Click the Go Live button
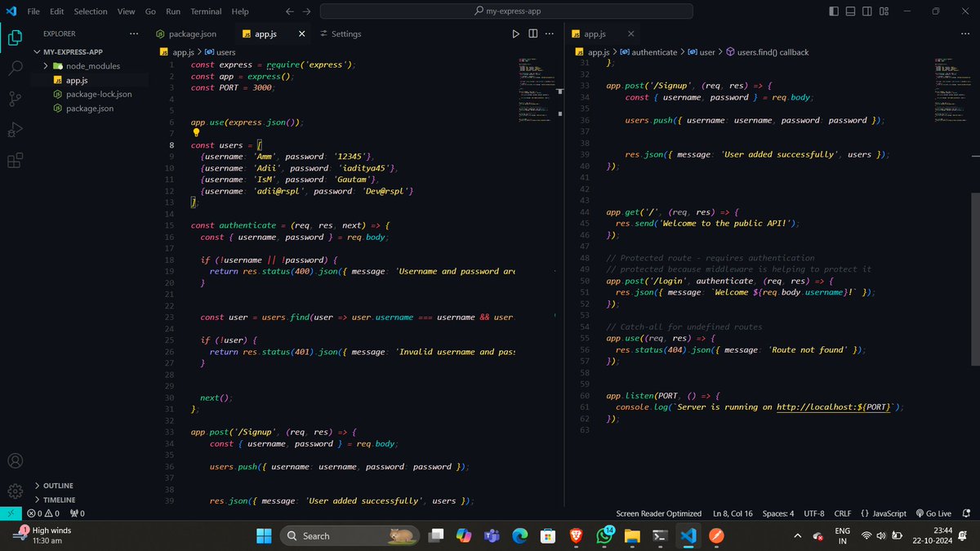Screen dimensions: 980x551 tap(933, 513)
